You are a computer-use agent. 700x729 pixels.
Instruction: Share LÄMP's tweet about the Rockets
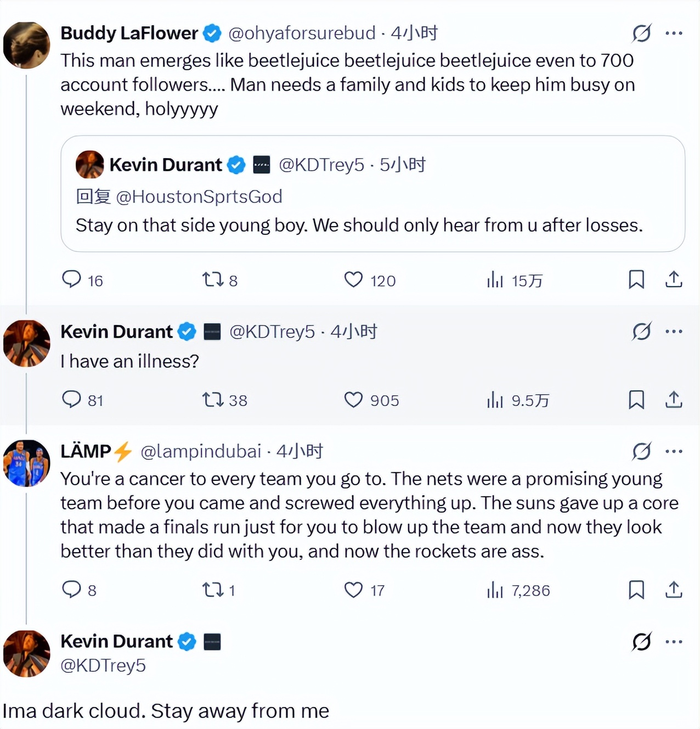(x=674, y=590)
